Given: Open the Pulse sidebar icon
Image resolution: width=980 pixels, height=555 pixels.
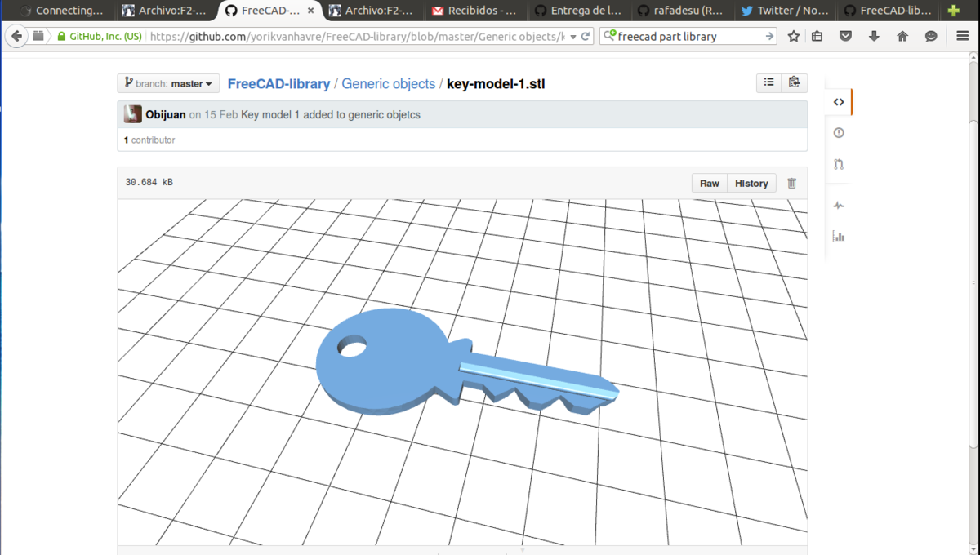Looking at the screenshot, I should click(x=839, y=206).
